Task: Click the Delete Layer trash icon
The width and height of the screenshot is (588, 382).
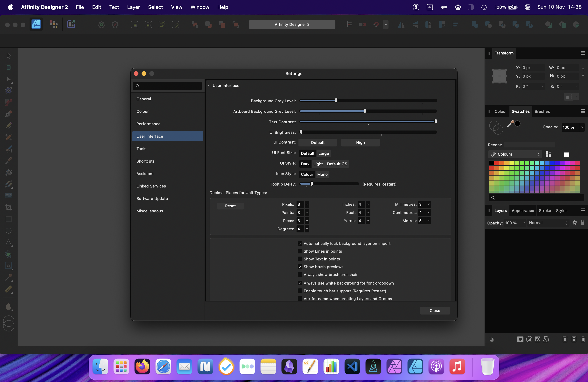Action: (x=583, y=339)
